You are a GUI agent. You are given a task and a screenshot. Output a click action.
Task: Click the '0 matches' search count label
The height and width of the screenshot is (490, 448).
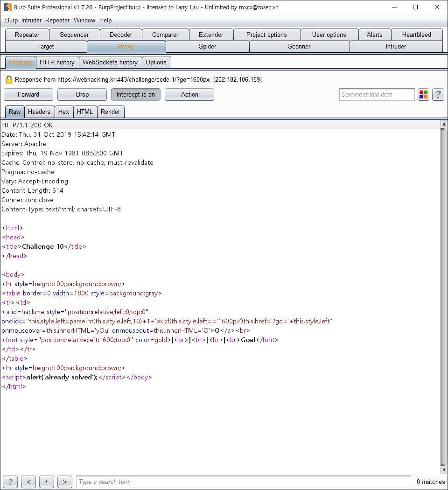pos(431,482)
